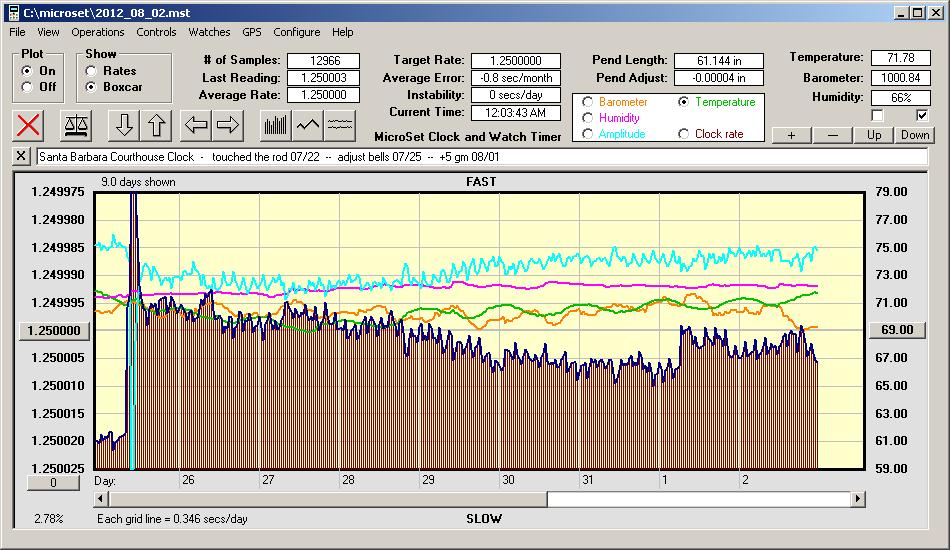The image size is (950, 550).
Task: Turn Plot On
Action: click(27, 71)
